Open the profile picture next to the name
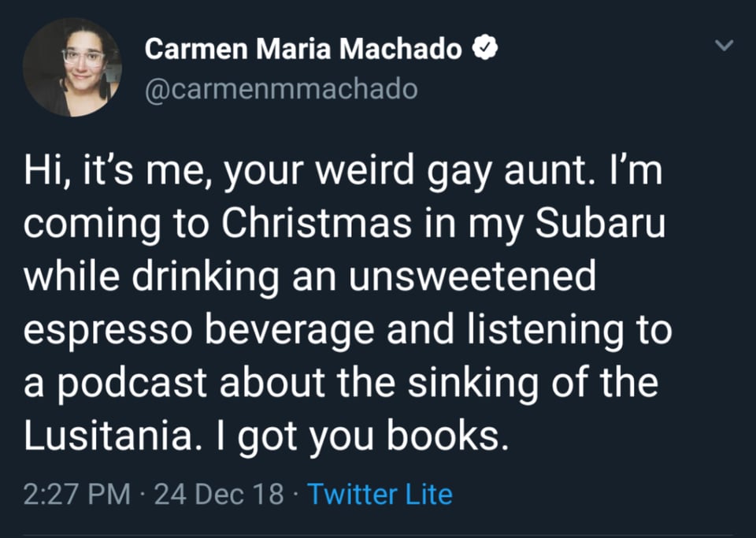 pyautogui.click(x=72, y=66)
